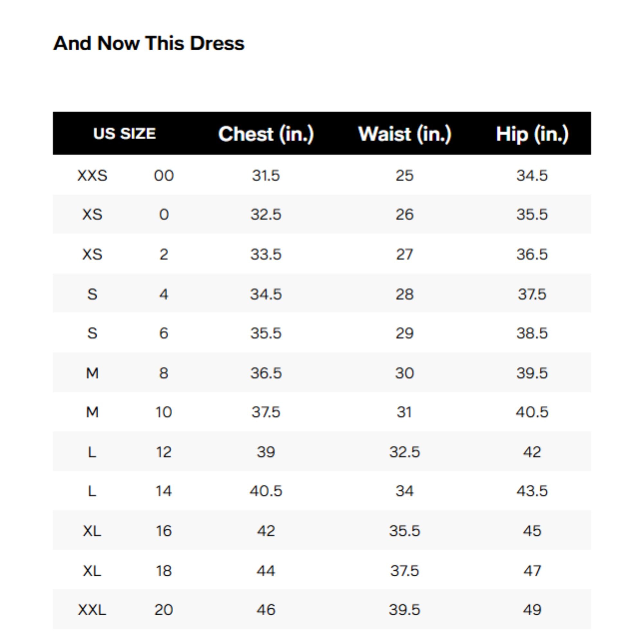The width and height of the screenshot is (644, 644).
Task: Select waist value 26 for size 0
Action: click(405, 214)
